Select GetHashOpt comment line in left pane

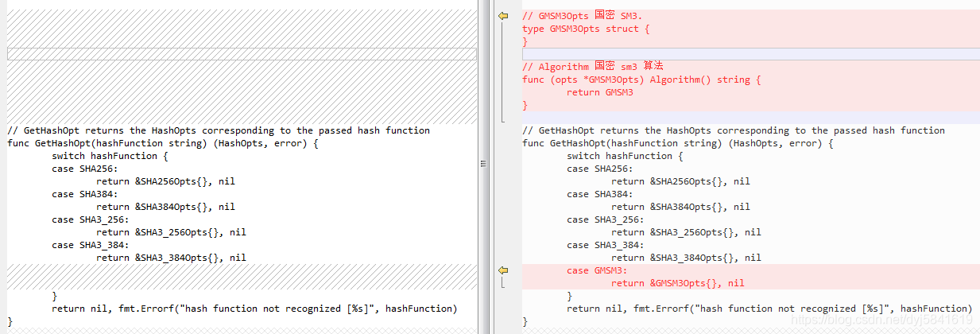219,130
